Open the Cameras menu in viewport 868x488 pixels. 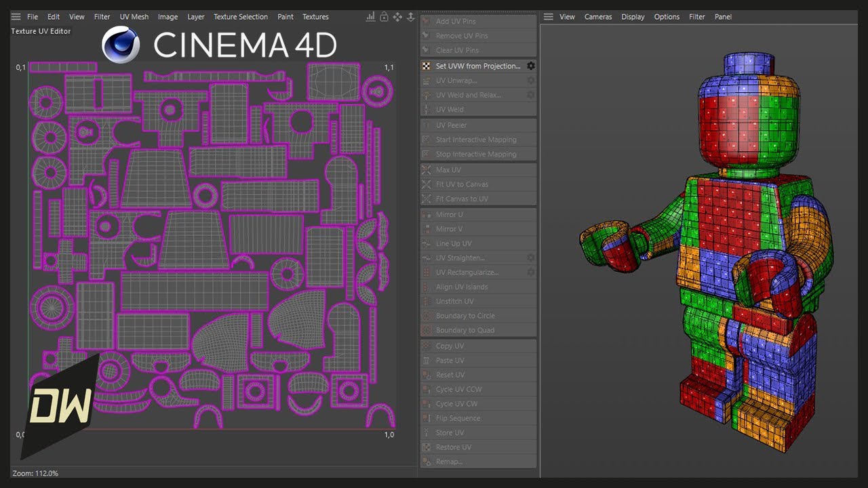[598, 17]
